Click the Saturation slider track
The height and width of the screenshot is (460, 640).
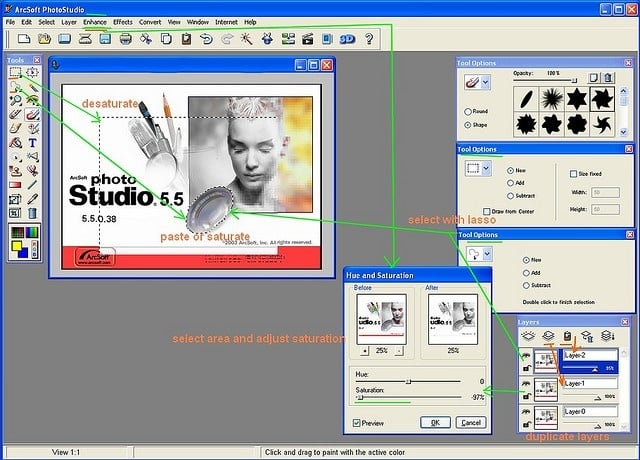tap(408, 397)
